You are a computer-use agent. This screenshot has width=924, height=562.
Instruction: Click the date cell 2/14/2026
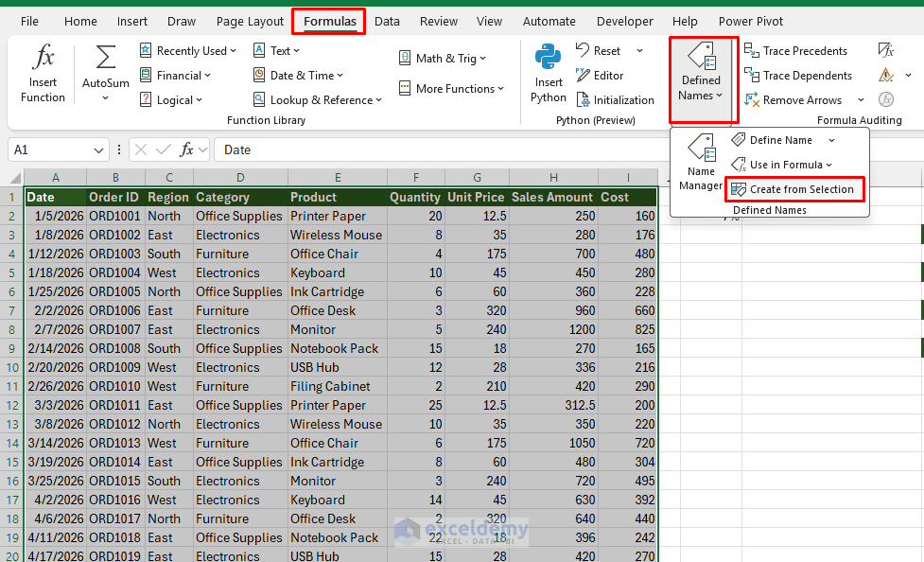56,348
